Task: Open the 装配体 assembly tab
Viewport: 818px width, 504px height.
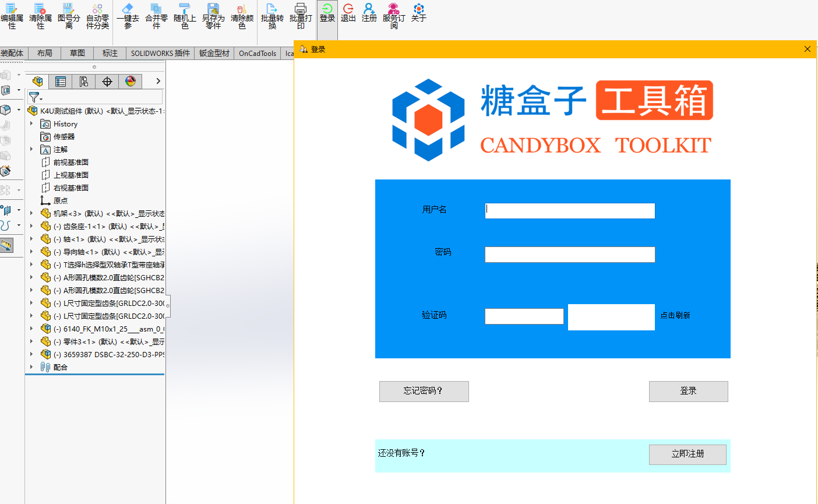Action: tap(12, 53)
